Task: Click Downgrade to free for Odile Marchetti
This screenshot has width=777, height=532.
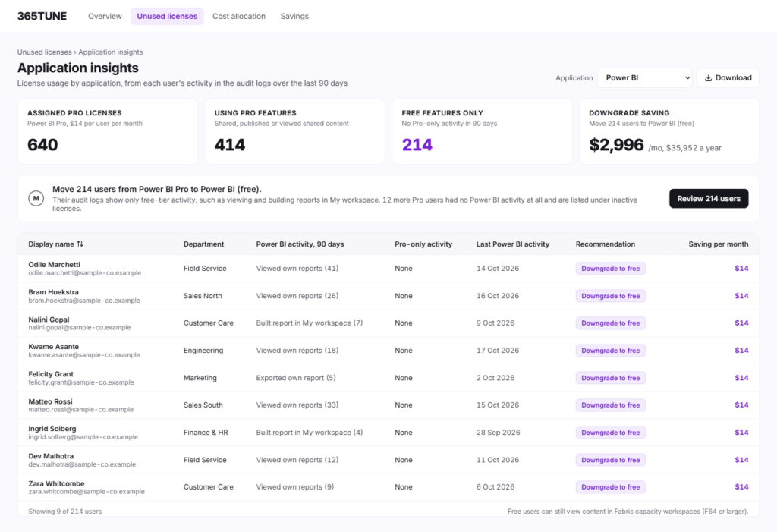Action: [x=611, y=268]
